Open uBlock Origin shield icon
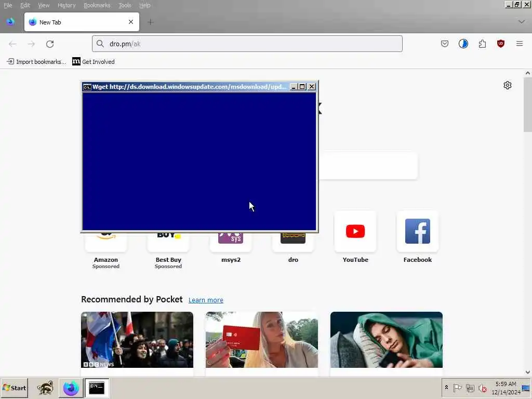The image size is (532, 399). (501, 44)
